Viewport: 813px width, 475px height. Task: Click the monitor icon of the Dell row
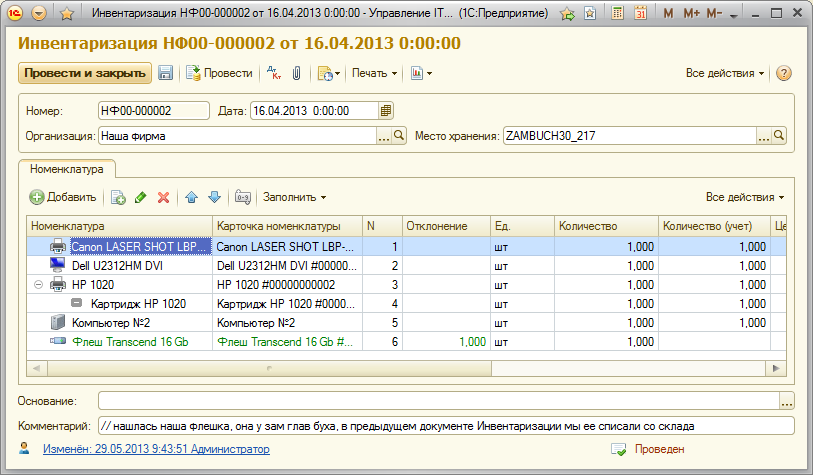click(58, 265)
